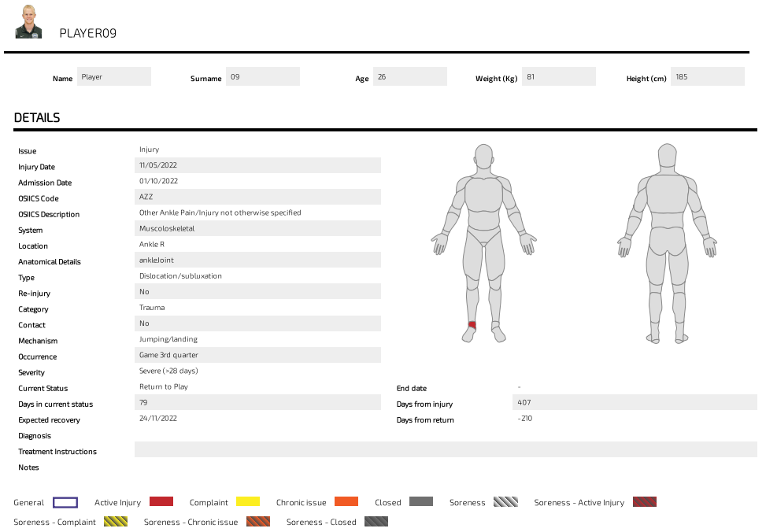
Task: Click the Injury Date field 11/05/2022
Action: (x=257, y=165)
